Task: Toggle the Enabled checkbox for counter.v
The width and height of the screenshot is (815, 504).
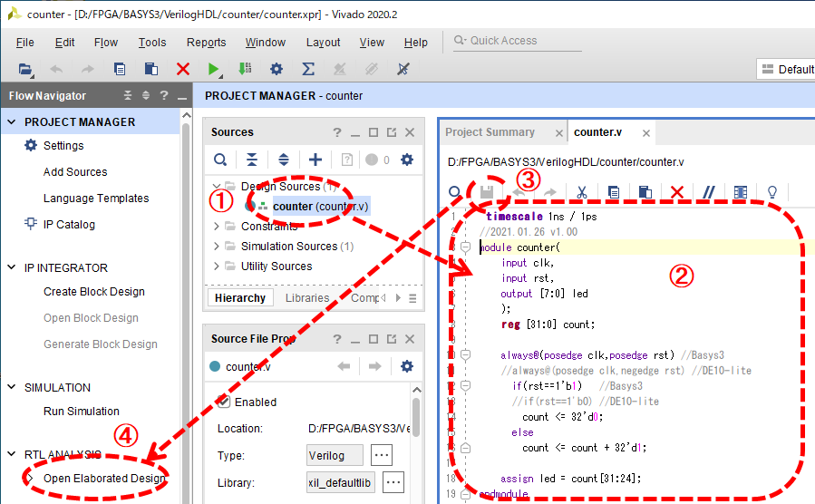Action: pos(223,402)
